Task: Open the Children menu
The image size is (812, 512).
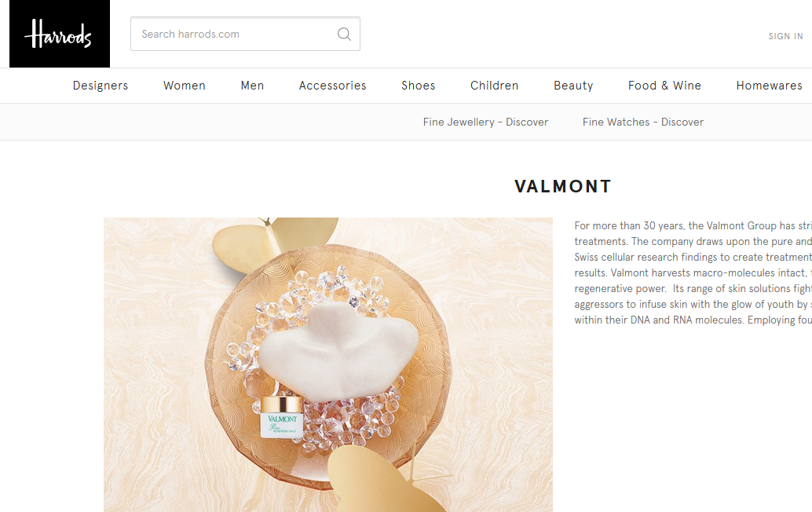Action: [494, 86]
